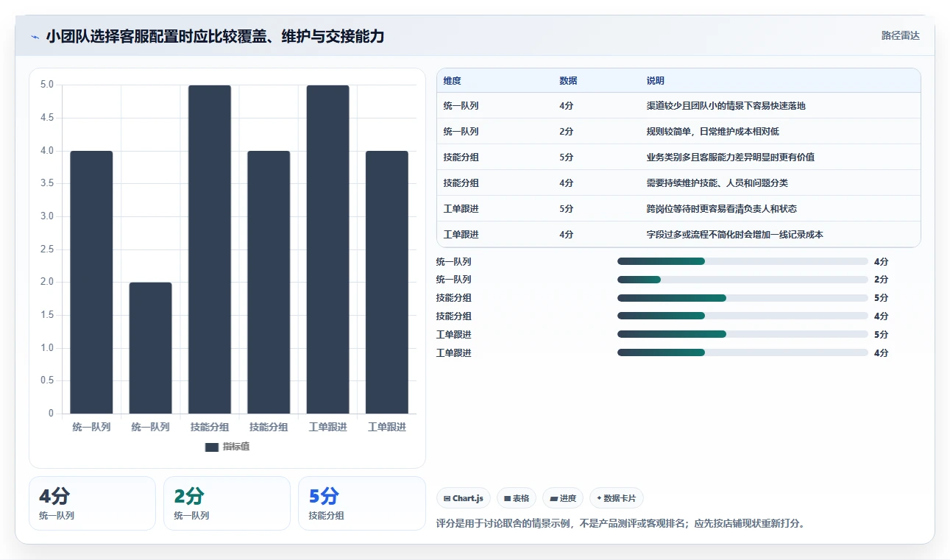Click the 5.0 y-axis label
Screen dimensions: 950x560
46,85
